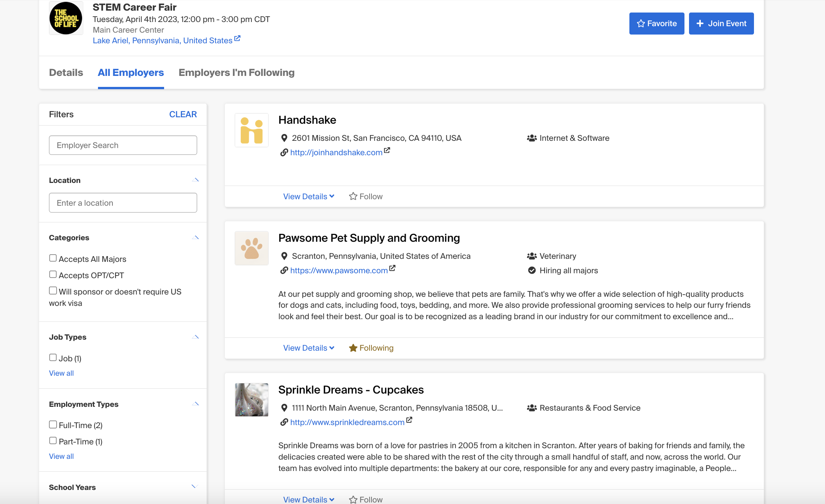Click the Favorite star button
The image size is (825, 504).
coord(657,24)
